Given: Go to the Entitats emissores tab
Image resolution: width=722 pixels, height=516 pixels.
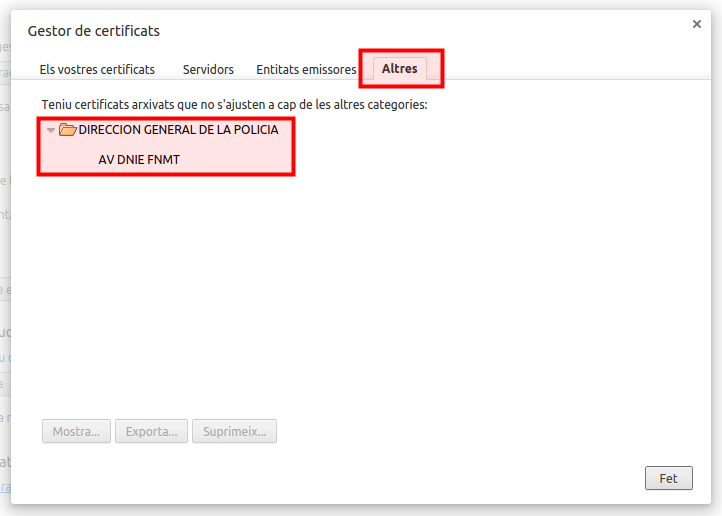Looking at the screenshot, I should point(306,69).
